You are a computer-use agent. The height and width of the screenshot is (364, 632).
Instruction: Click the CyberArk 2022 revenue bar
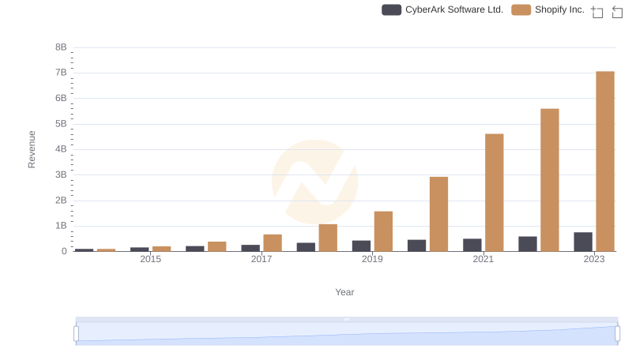(527, 244)
